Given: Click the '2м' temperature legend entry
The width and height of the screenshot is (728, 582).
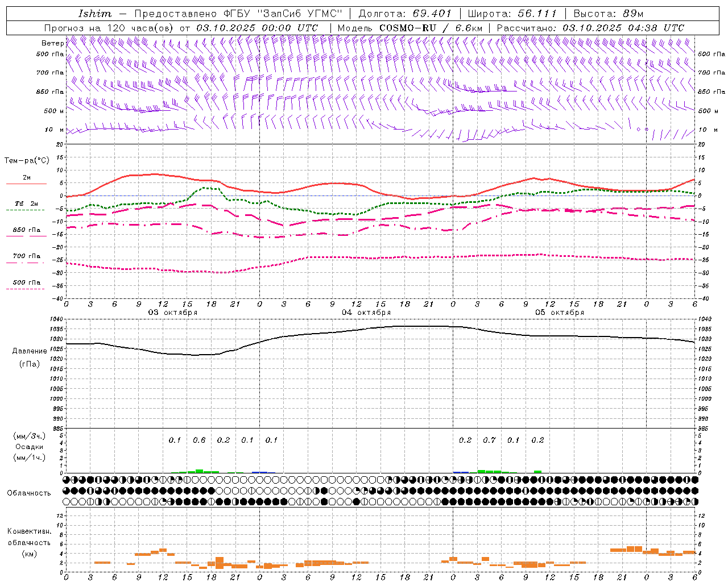Looking at the screenshot, I should (27, 177).
